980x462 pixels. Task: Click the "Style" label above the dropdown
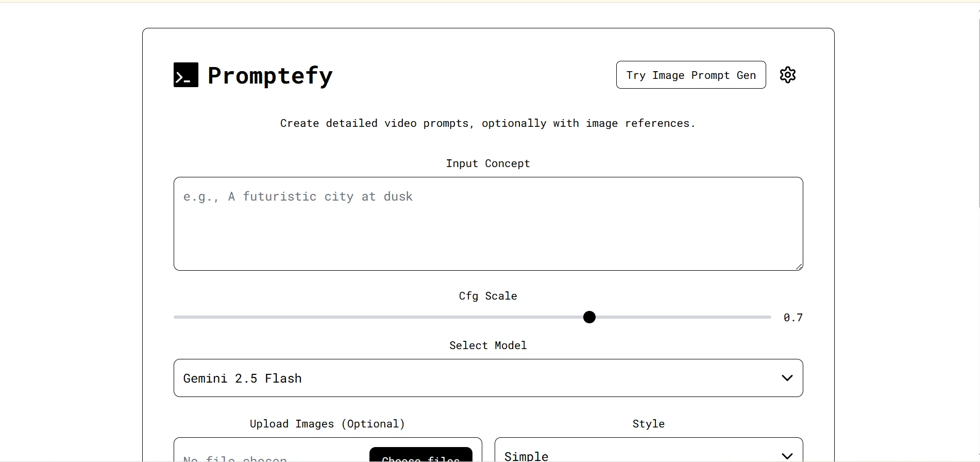pos(648,424)
